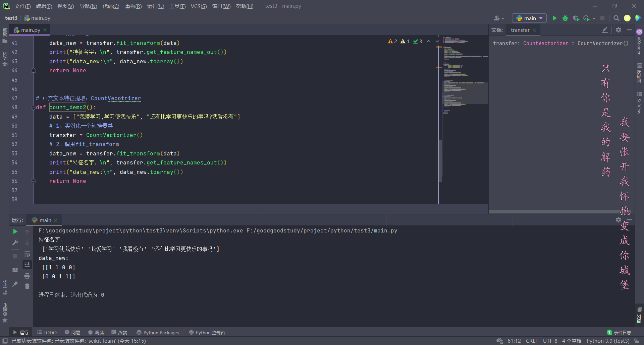Open the 导航(N) menu
The height and width of the screenshot is (345, 644).
(88, 6)
